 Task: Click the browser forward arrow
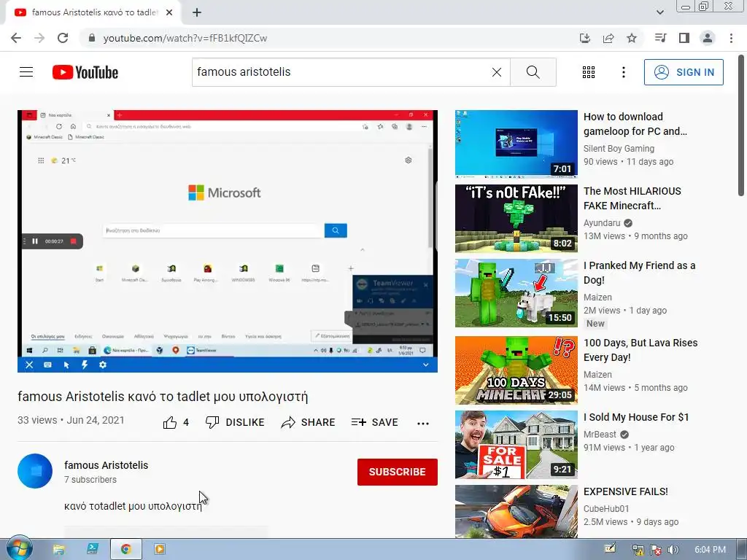pos(39,38)
